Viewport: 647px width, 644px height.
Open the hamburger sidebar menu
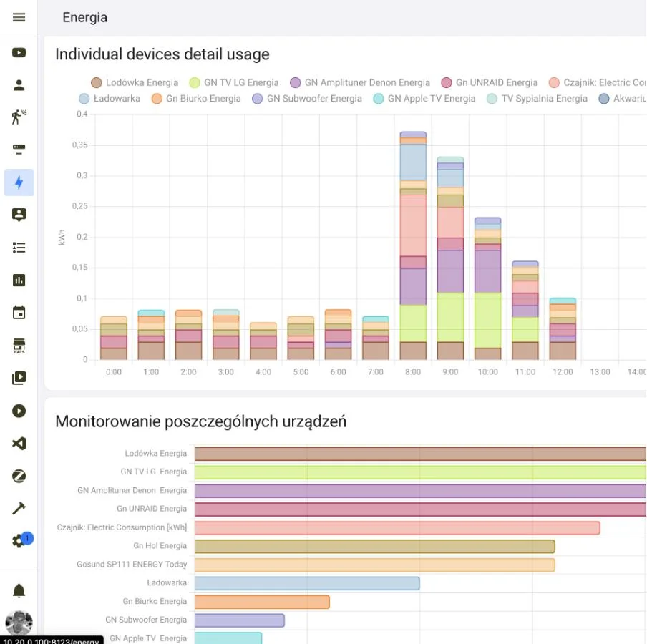pyautogui.click(x=19, y=17)
